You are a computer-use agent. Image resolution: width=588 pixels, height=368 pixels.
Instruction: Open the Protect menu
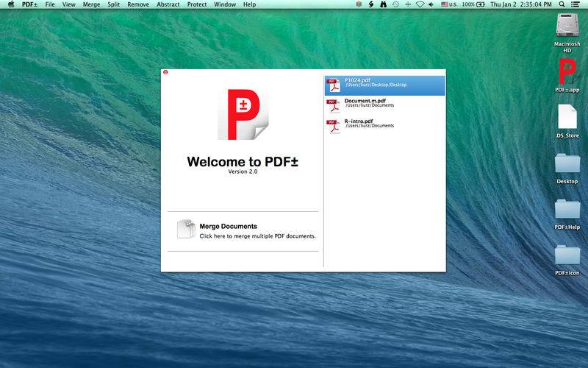[x=197, y=4]
